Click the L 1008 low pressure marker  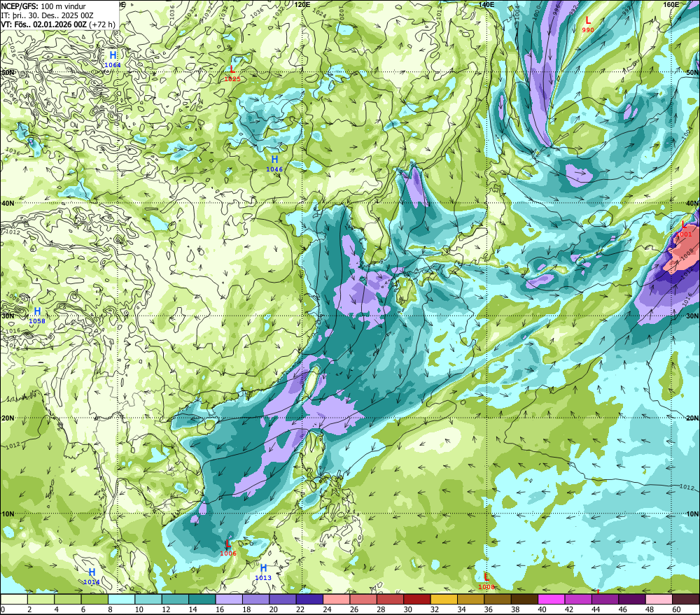(x=486, y=581)
